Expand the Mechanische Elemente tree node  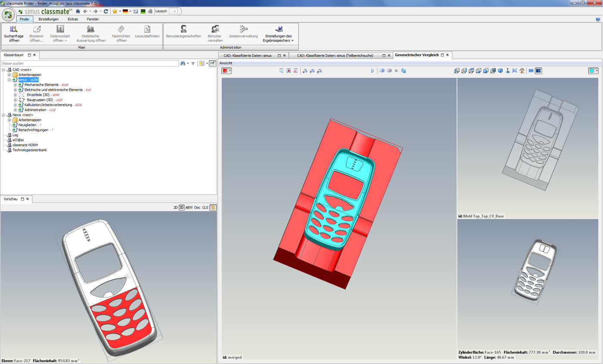pos(15,85)
